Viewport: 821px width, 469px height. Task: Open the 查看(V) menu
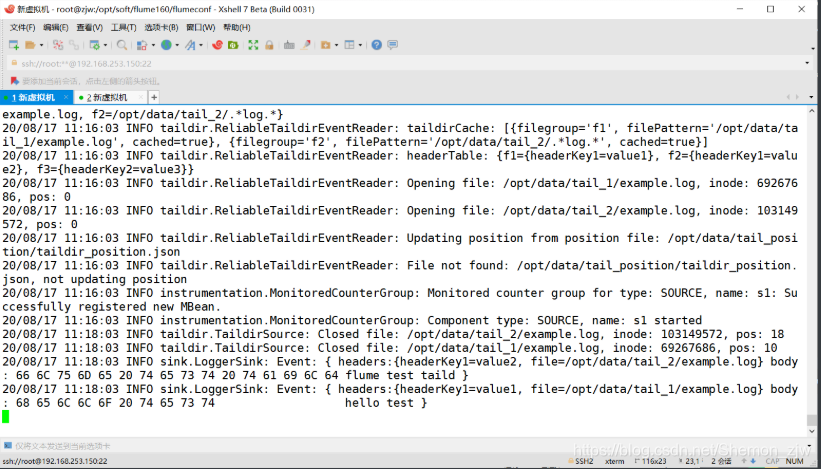[x=90, y=28]
